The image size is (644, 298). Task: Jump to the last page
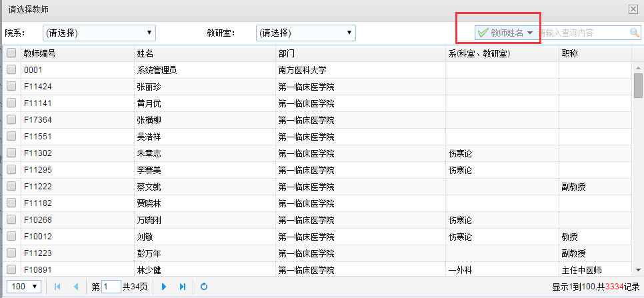[x=182, y=286]
